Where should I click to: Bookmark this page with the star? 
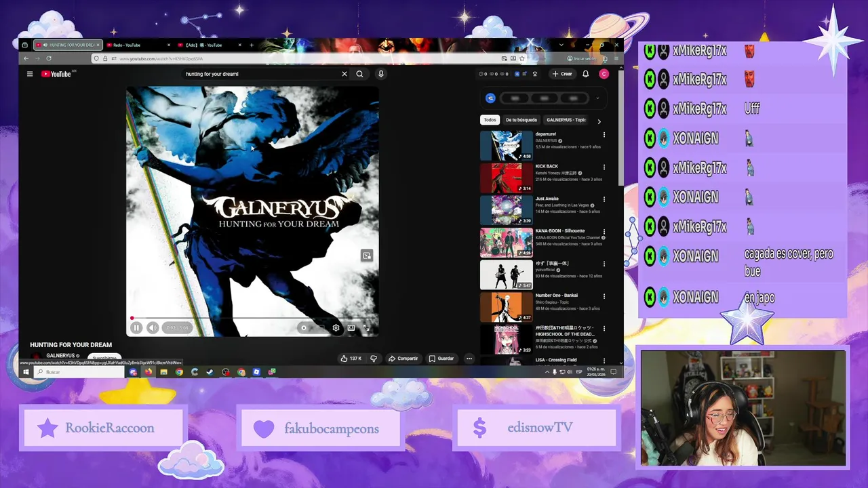[x=521, y=58]
